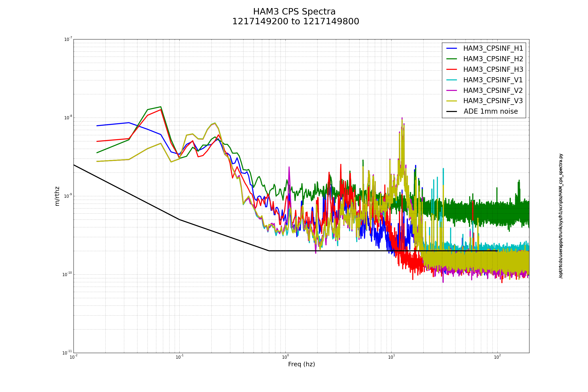Click the vertical script path HAM_cps_spectra.py text
588x392 pixels.
(561, 216)
